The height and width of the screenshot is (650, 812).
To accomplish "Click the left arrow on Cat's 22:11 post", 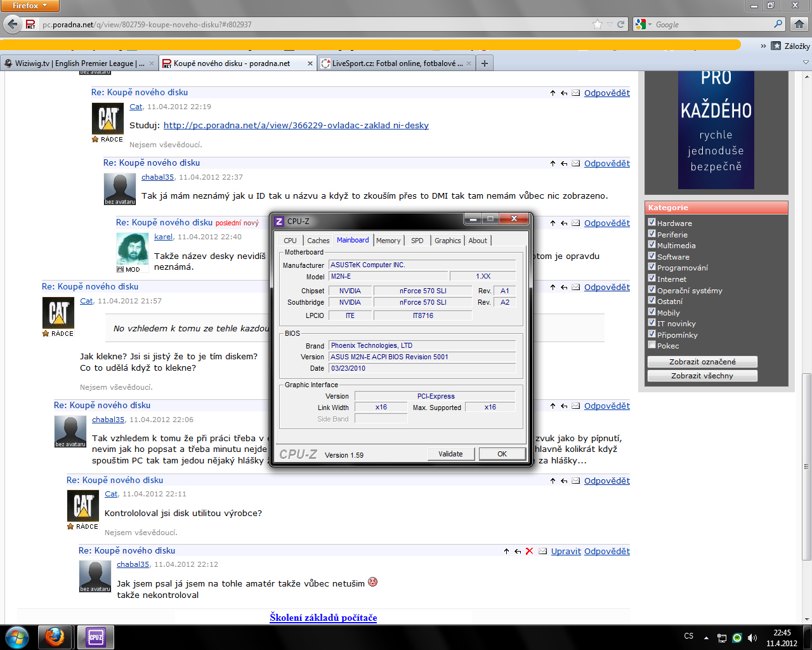I will pos(564,481).
